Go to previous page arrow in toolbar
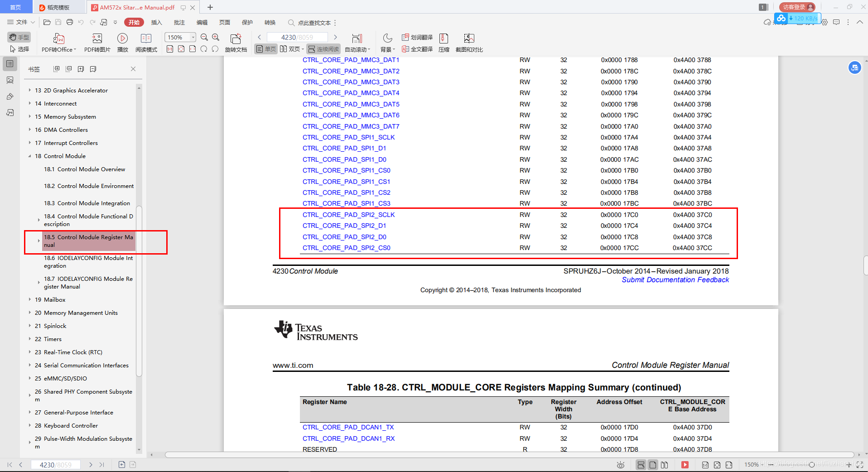 (260, 37)
